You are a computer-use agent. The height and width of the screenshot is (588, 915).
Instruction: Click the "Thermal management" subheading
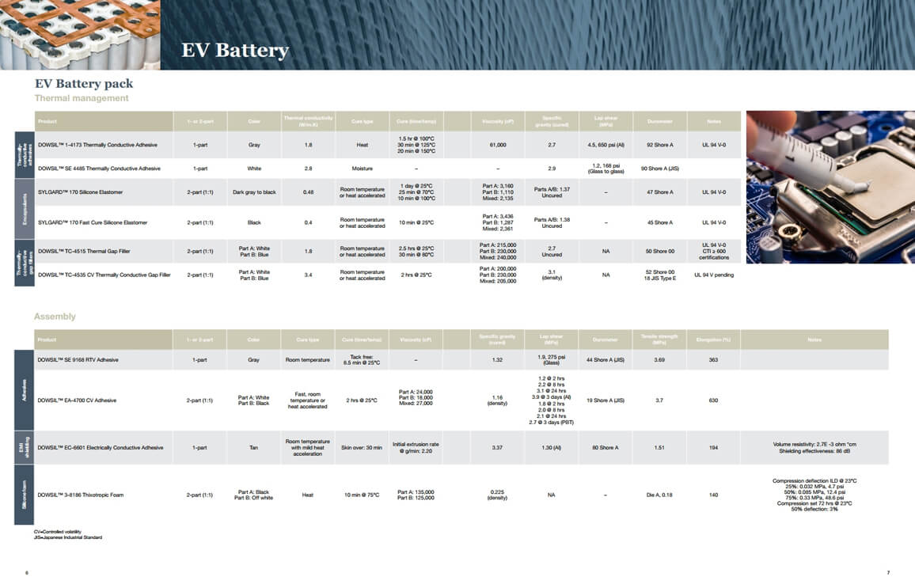[x=82, y=98]
